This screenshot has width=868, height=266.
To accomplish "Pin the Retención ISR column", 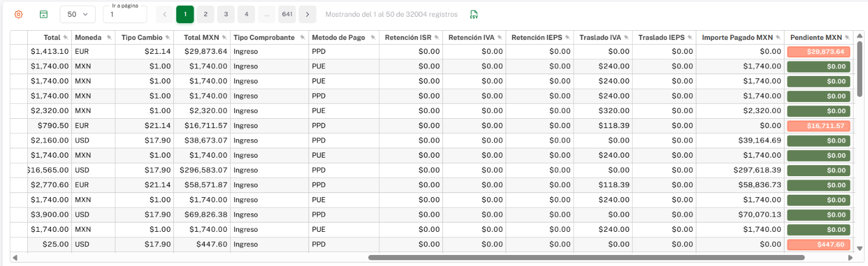I will click(437, 38).
